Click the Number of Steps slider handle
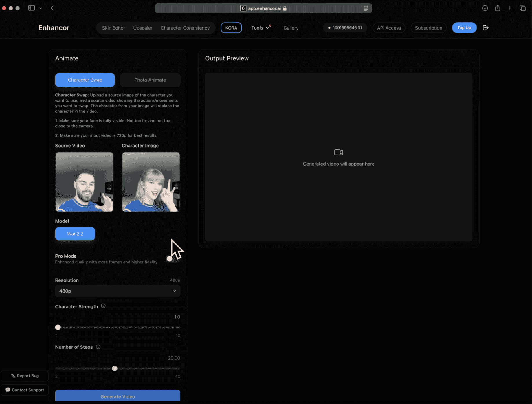This screenshot has height=404, width=532. click(x=115, y=368)
